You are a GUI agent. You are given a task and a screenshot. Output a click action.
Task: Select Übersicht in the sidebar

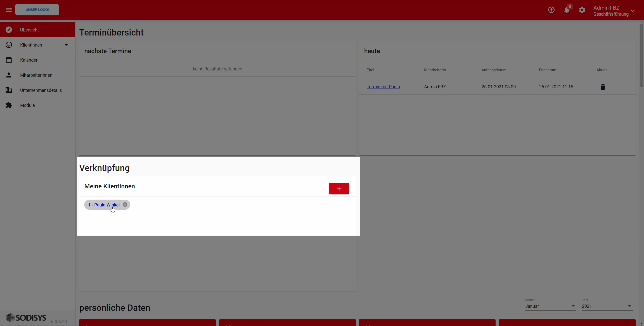(37, 30)
